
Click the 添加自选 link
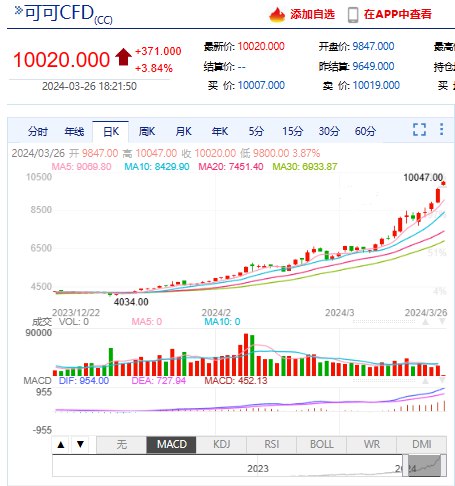coord(312,14)
